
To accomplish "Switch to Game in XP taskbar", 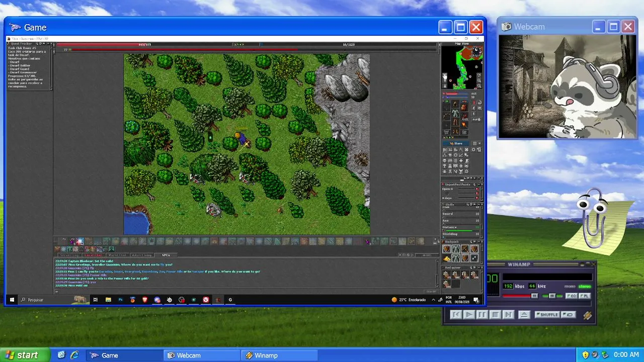I will pyautogui.click(x=124, y=355).
